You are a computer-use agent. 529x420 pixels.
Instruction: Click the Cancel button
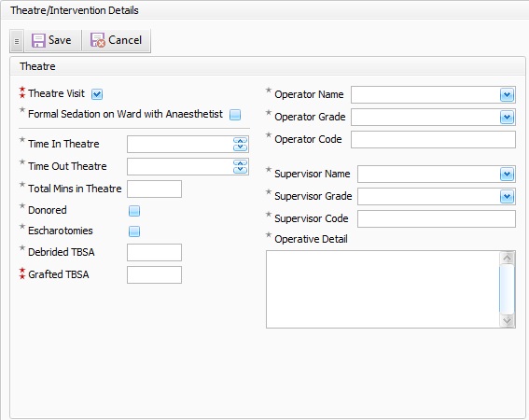point(116,40)
